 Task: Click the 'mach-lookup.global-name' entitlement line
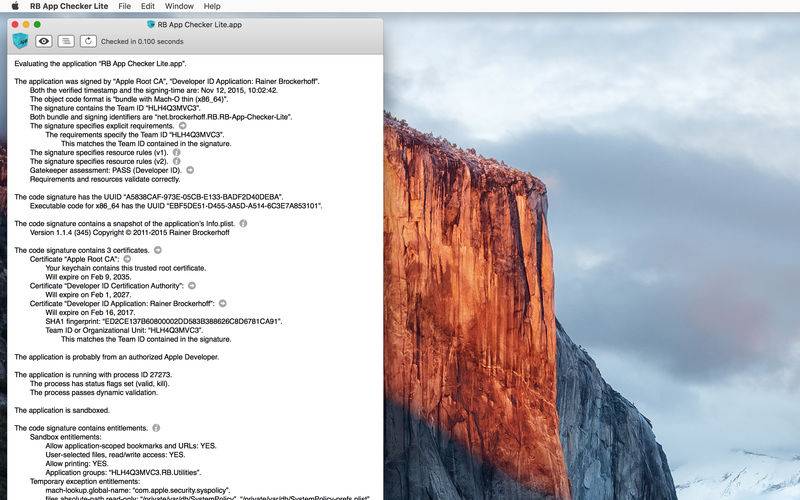tap(138, 490)
